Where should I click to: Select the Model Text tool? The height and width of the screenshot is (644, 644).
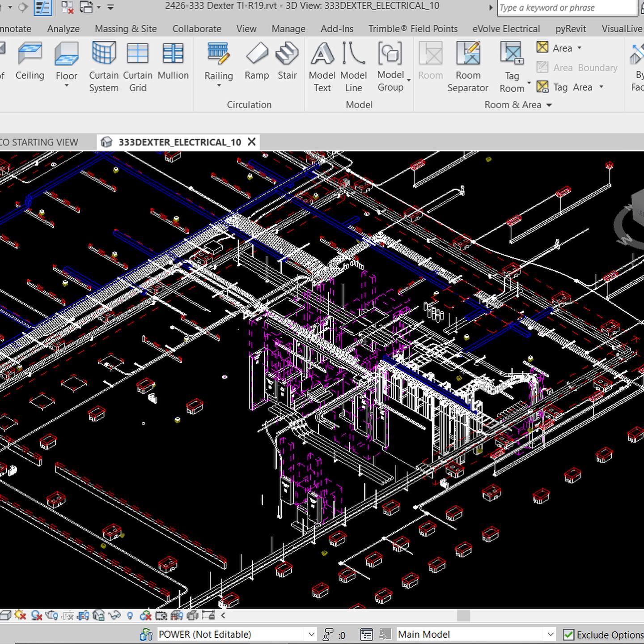click(x=322, y=67)
